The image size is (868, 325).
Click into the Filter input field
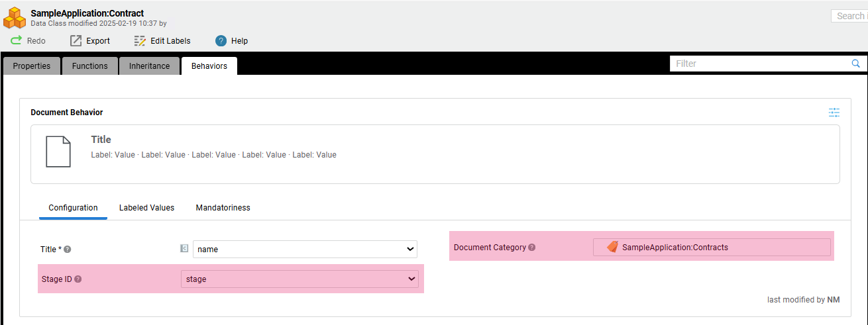tap(760, 64)
